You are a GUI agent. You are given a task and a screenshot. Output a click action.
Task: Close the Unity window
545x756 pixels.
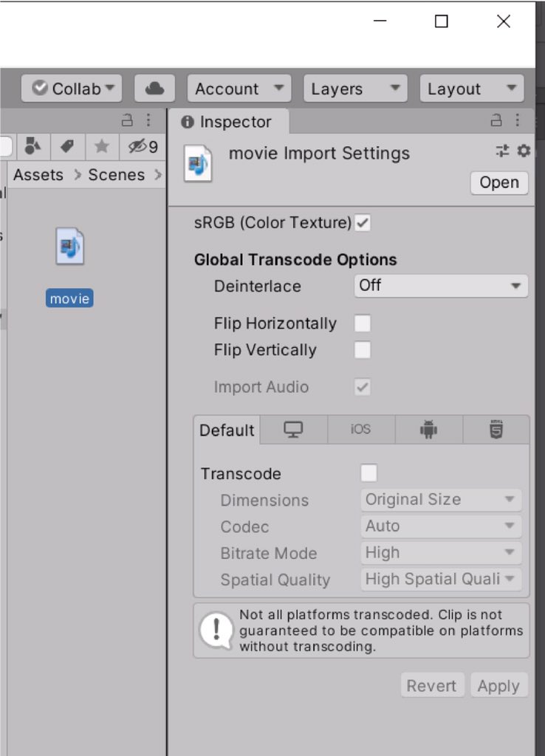point(504,21)
